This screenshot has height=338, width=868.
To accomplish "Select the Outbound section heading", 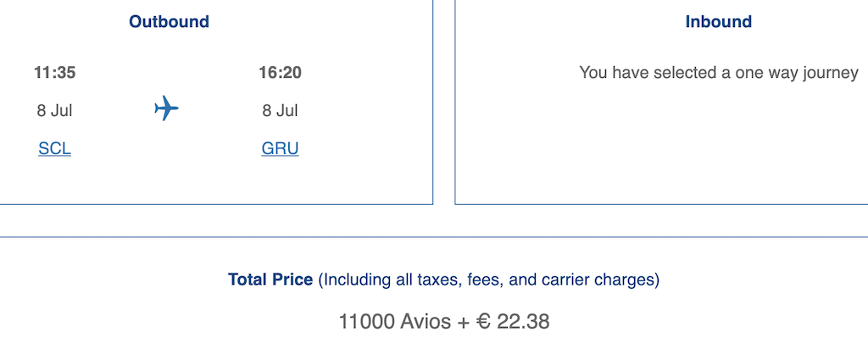I will 169,21.
